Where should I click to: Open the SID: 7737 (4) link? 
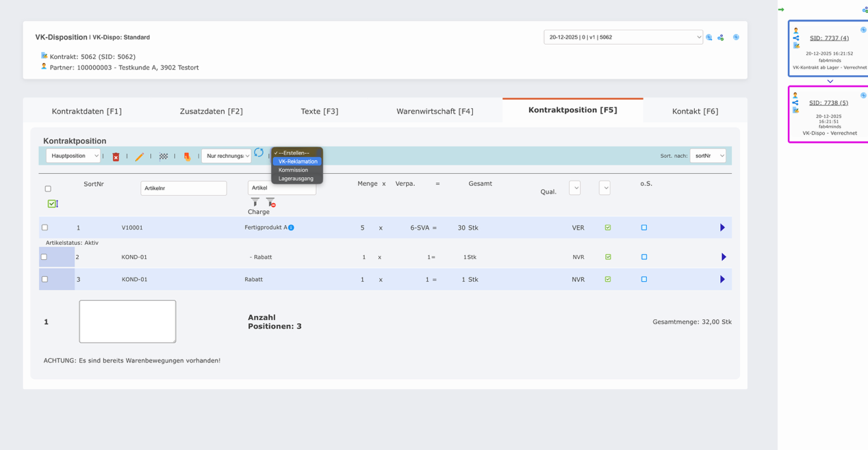829,38
